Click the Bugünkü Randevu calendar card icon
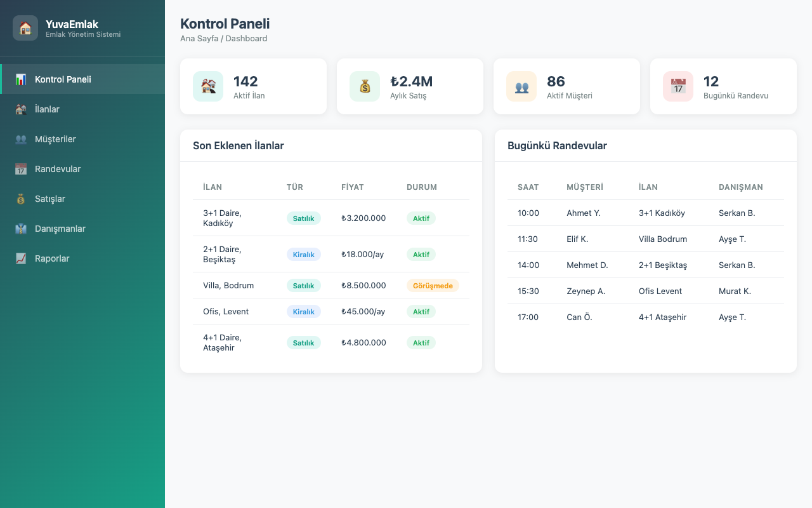 point(678,86)
